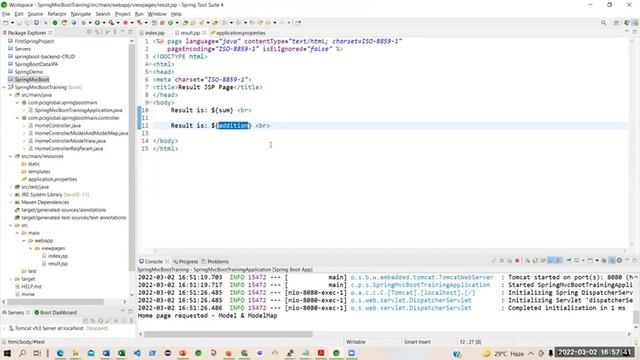The width and height of the screenshot is (640, 360).
Task: Expand the target folder
Action: [11, 279]
